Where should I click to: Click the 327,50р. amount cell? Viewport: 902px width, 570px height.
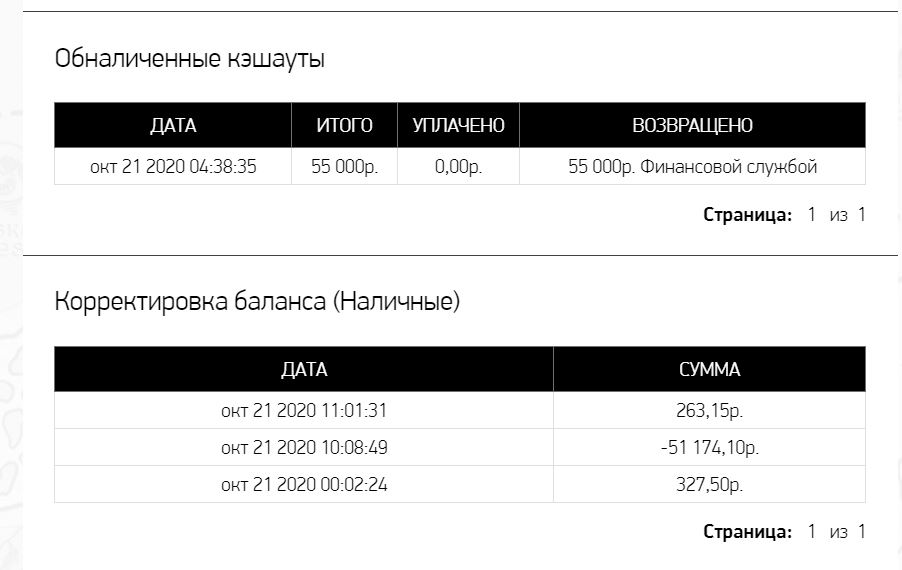[x=709, y=484]
